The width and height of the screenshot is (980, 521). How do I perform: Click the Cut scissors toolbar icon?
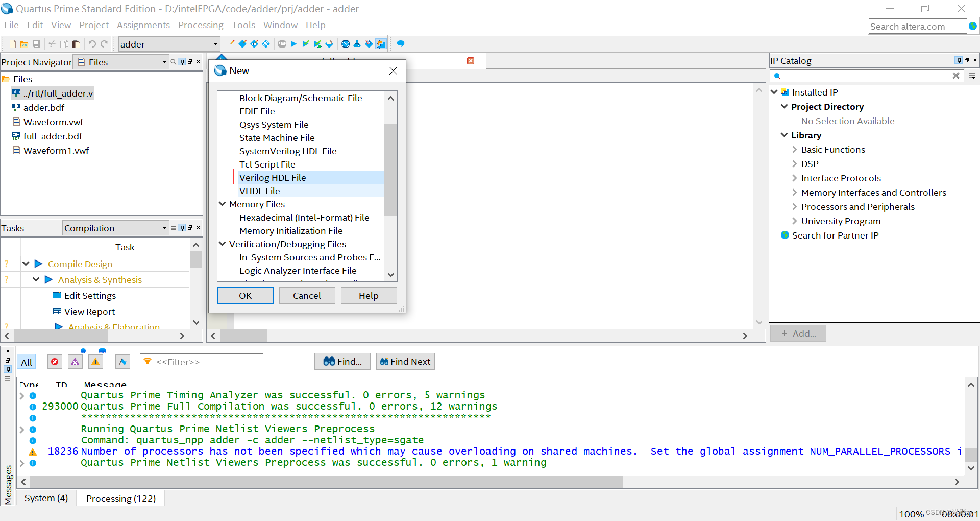(52, 44)
